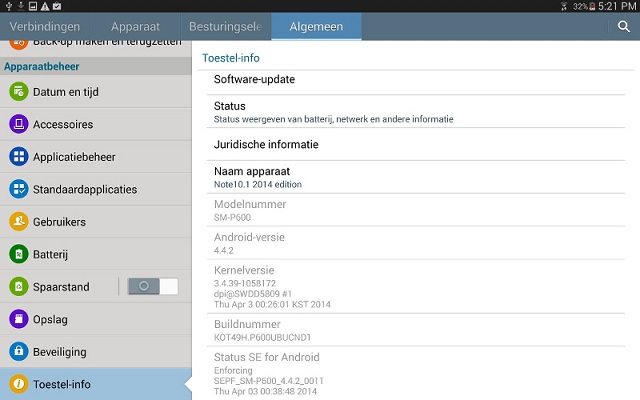Click the orange Back-up icon at top of list

(19, 45)
